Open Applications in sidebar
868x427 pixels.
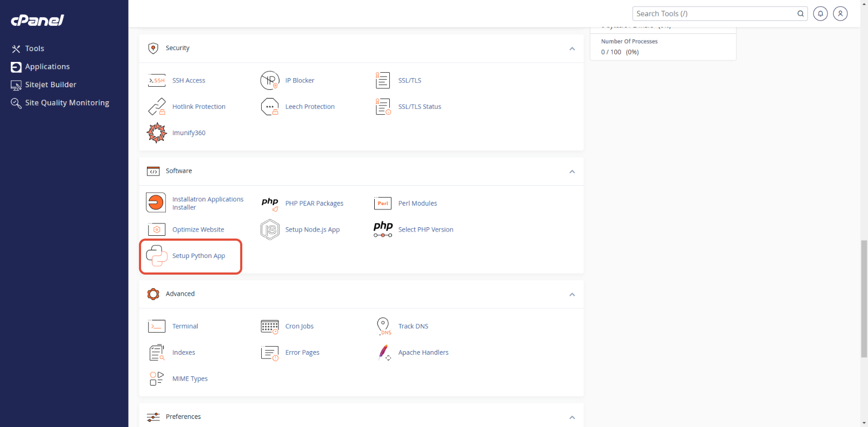(40, 67)
